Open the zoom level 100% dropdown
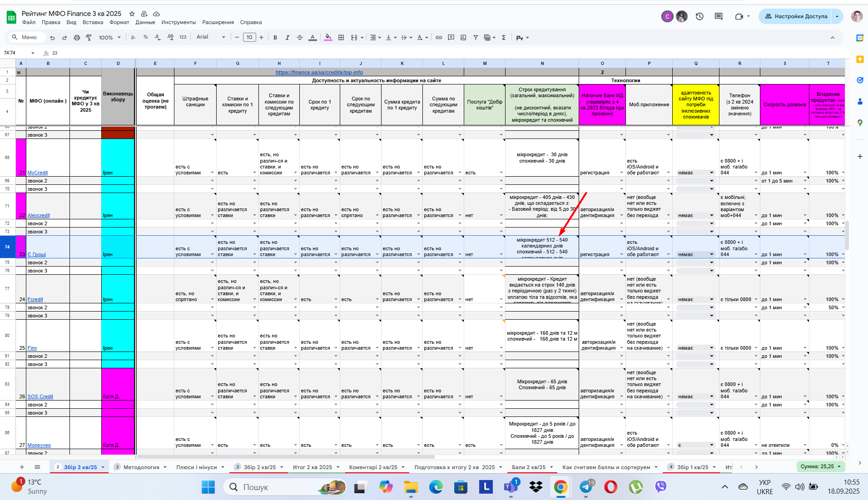Image resolution: width=868 pixels, height=500 pixels. click(x=110, y=38)
